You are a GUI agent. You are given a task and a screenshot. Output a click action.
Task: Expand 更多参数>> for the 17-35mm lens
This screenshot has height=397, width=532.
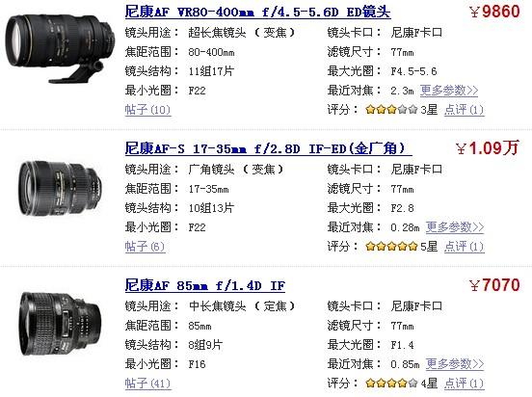tap(455, 227)
